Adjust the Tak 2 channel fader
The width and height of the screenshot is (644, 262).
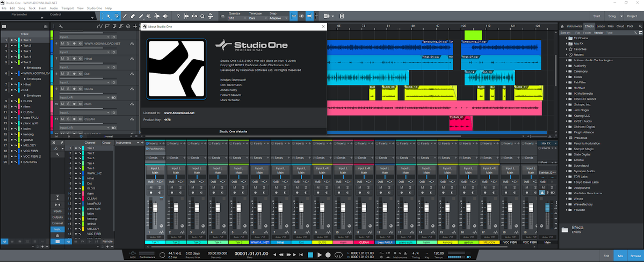[176, 207]
